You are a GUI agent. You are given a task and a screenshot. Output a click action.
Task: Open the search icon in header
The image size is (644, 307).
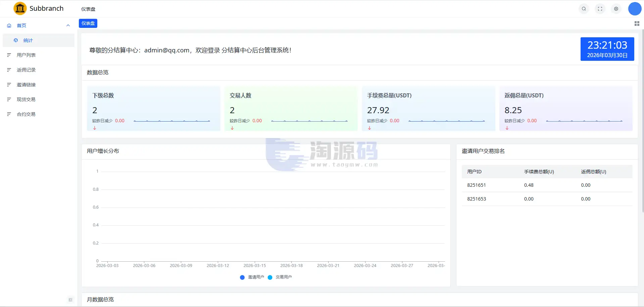click(x=584, y=9)
